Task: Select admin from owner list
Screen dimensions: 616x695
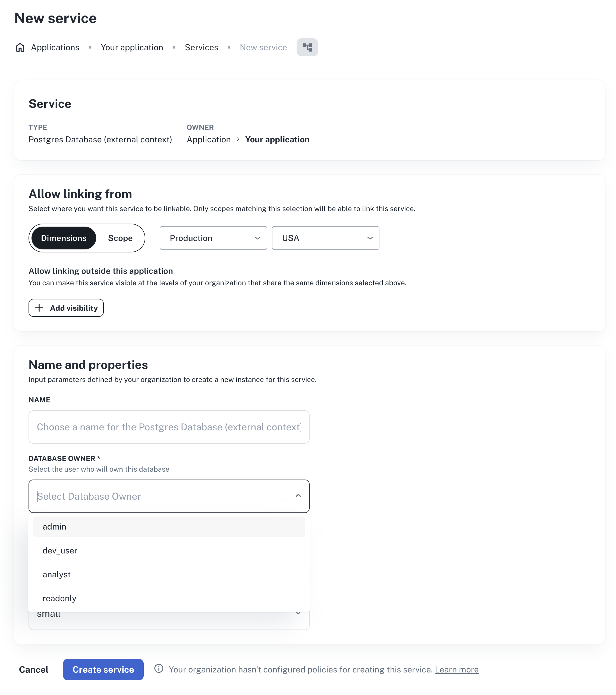Action: [x=169, y=526]
